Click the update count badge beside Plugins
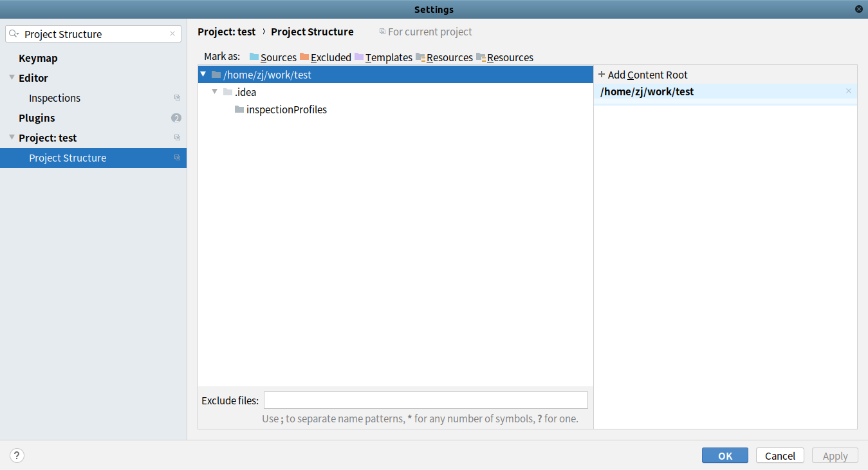This screenshot has width=868, height=470. (x=176, y=118)
